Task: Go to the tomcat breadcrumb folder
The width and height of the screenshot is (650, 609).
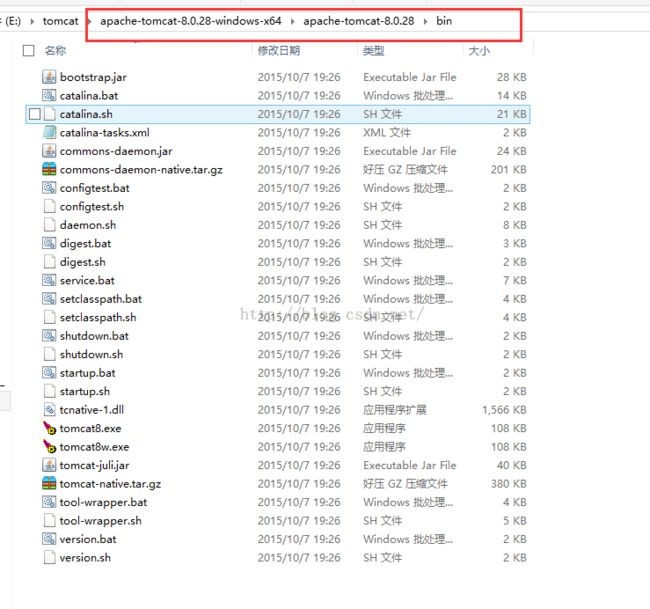Action: [61, 21]
